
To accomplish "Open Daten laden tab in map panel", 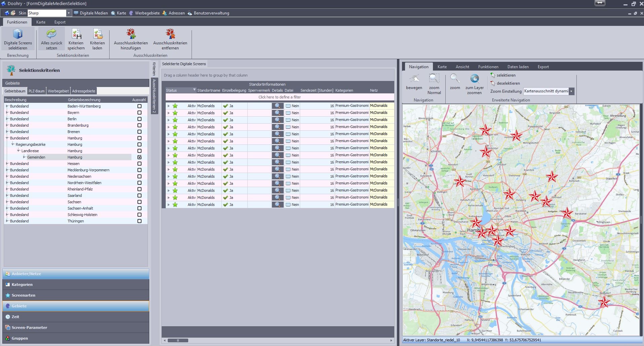I will [x=518, y=67].
